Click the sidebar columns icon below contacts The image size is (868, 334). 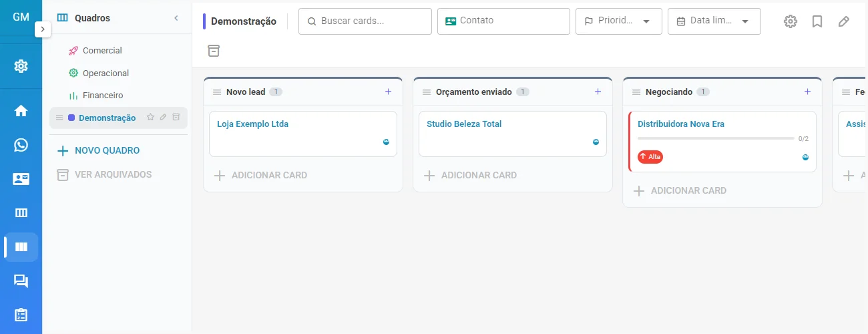21,213
